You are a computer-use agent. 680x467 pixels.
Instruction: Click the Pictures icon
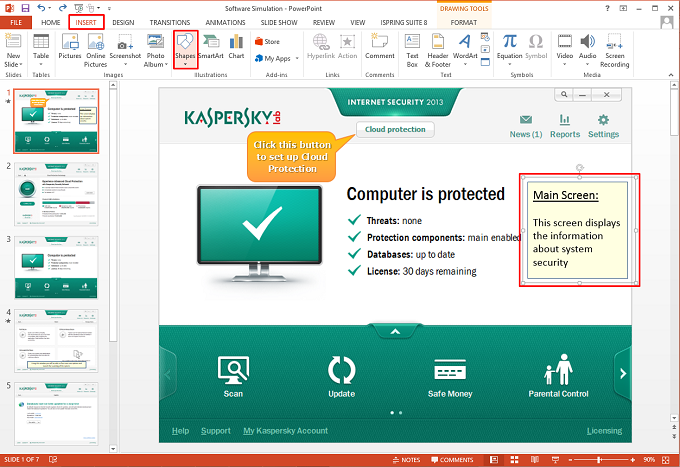point(69,46)
